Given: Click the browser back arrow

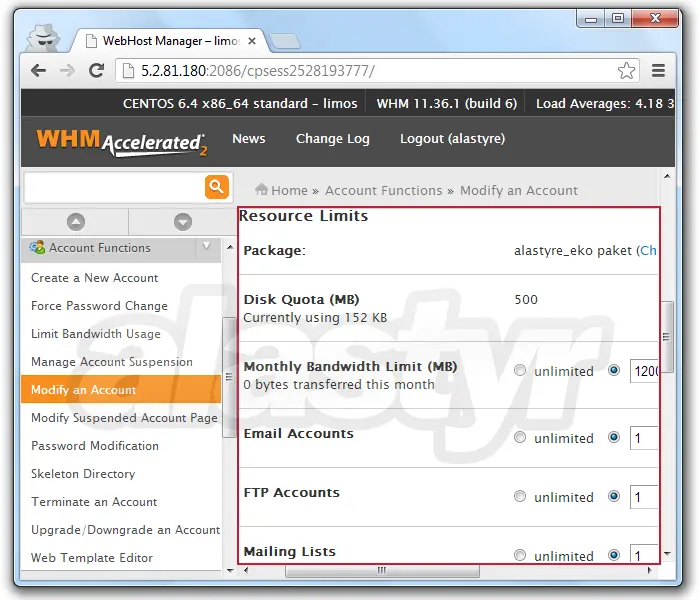Looking at the screenshot, I should pos(38,71).
